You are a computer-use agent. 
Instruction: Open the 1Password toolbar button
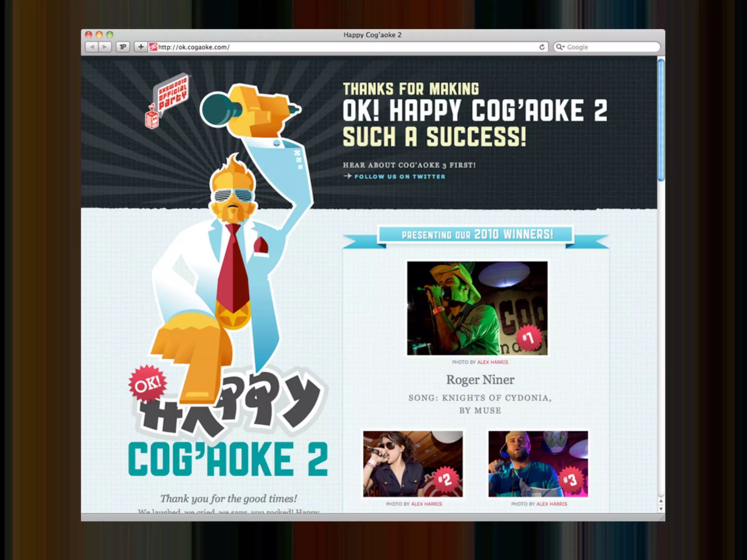click(123, 47)
